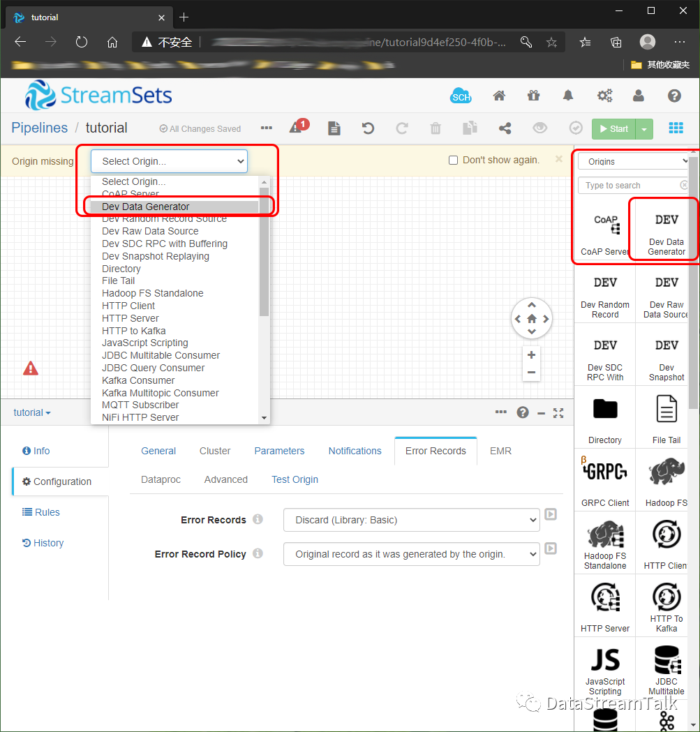This screenshot has height=732, width=700.
Task: Switch to the General tab
Action: point(158,451)
